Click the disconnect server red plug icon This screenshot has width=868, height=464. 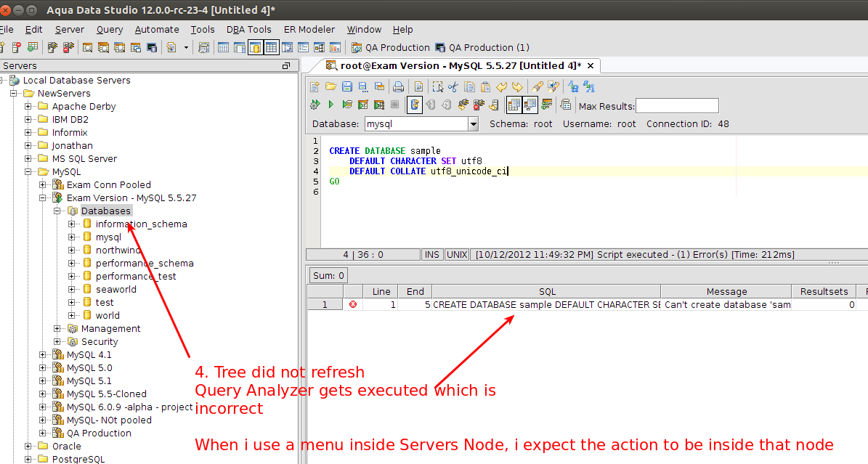coord(68,48)
